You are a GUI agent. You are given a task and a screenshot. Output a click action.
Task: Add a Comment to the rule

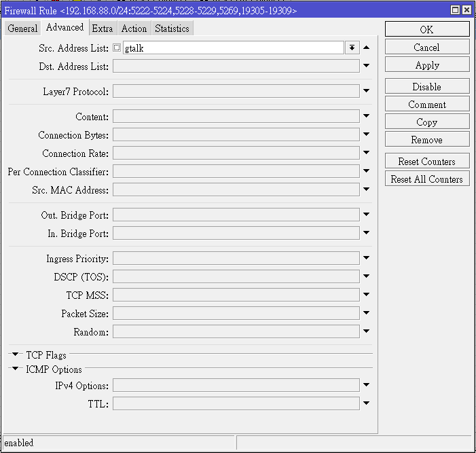[x=427, y=104]
